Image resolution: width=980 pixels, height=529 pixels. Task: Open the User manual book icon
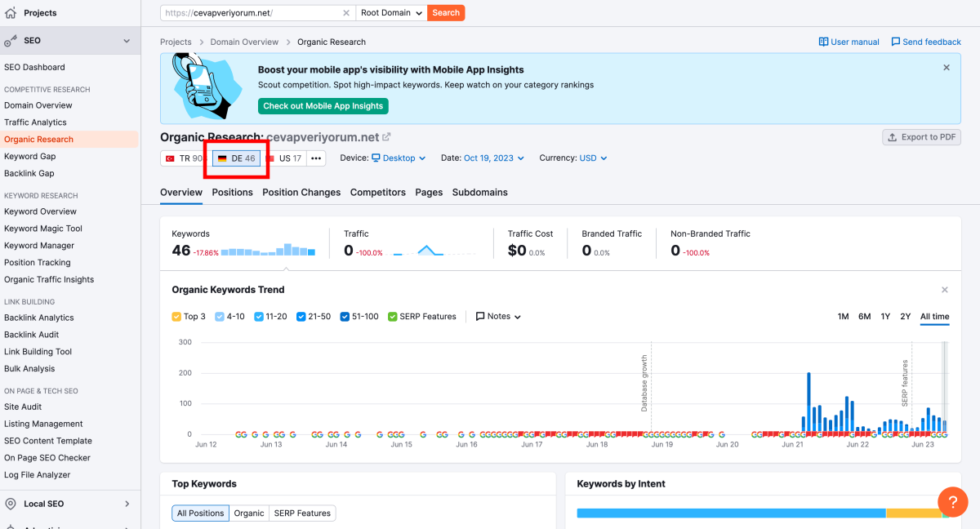pos(823,42)
